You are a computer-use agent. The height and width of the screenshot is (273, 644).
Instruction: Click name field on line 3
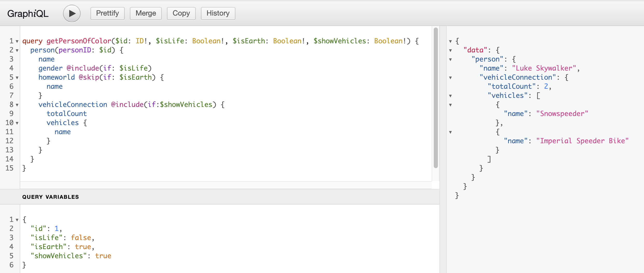pos(46,59)
